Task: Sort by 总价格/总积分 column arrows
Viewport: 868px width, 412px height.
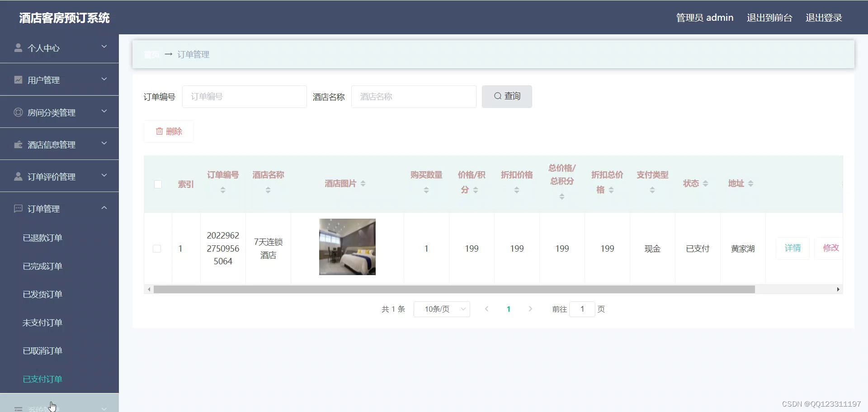Action: (562, 197)
